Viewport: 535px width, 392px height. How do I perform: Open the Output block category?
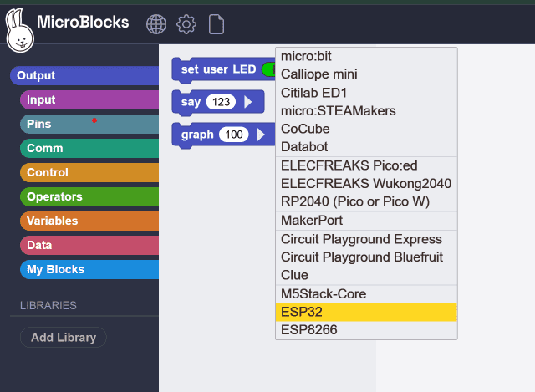[x=84, y=75]
